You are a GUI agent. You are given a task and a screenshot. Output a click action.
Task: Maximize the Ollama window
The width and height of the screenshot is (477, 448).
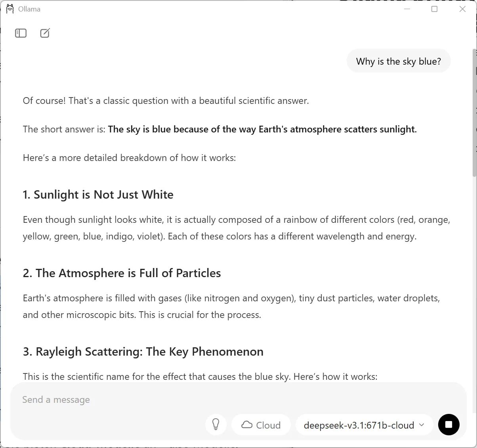[435, 9]
